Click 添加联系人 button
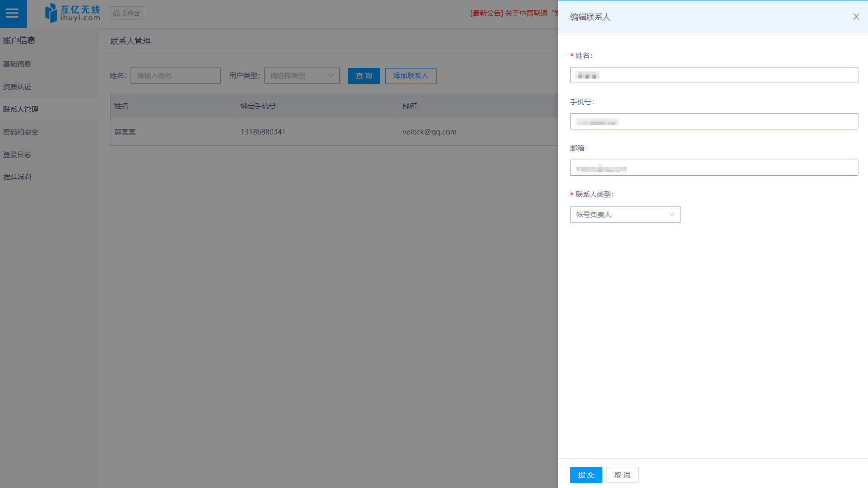The image size is (868, 488). point(410,76)
